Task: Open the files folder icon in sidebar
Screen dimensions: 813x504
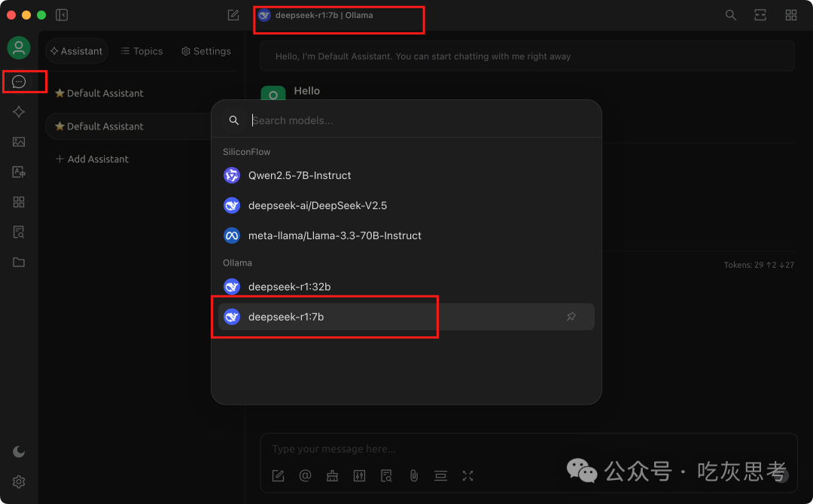Action: [19, 262]
